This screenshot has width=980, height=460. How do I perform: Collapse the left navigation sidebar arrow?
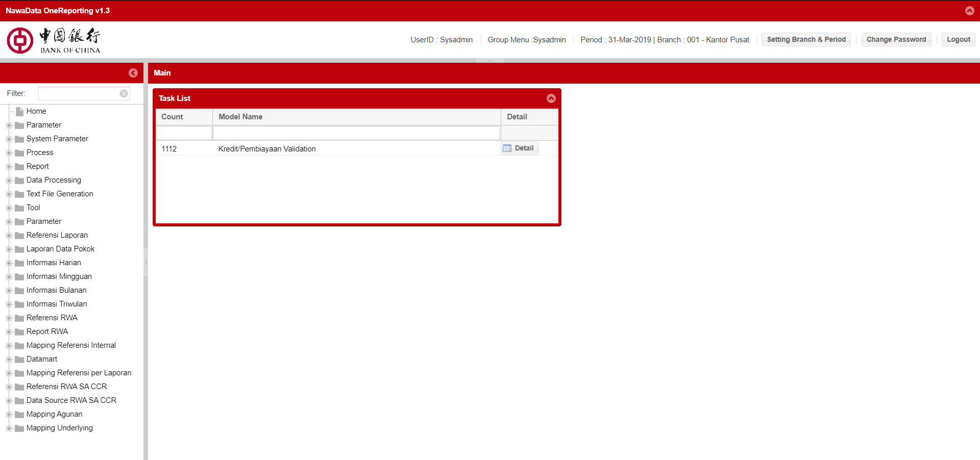click(133, 73)
